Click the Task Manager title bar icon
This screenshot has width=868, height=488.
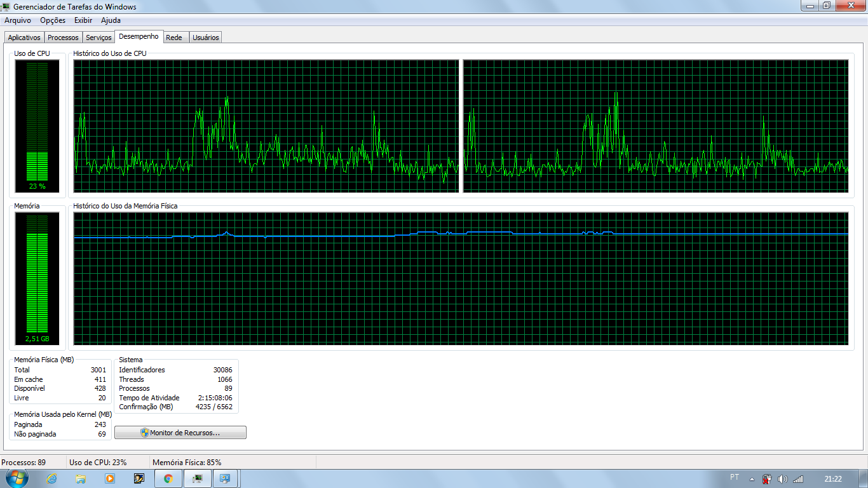(6, 6)
